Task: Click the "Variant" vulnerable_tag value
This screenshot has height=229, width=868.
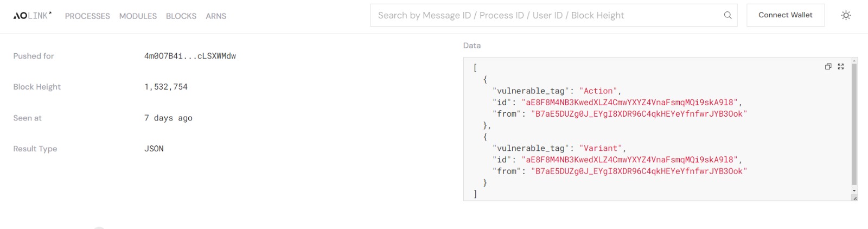Action: click(x=601, y=148)
